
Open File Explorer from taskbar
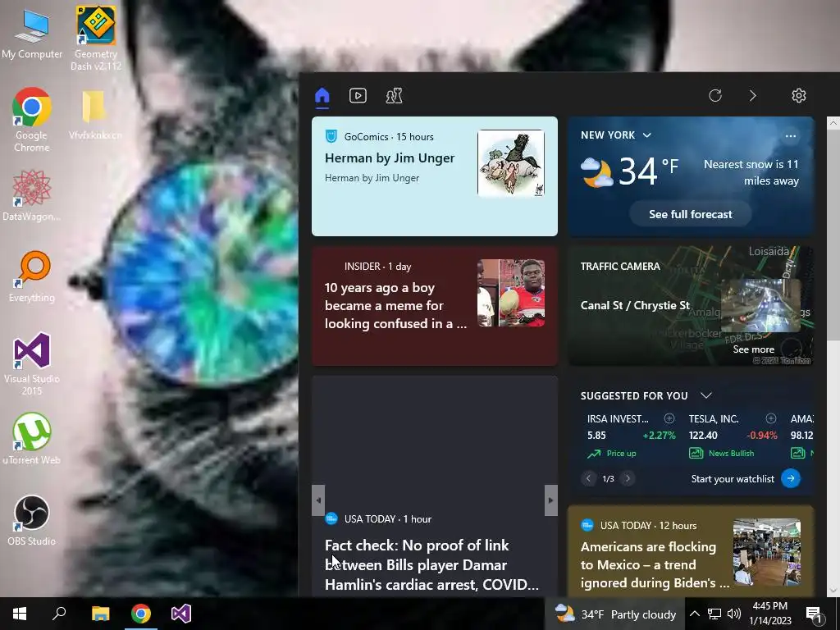(x=100, y=614)
